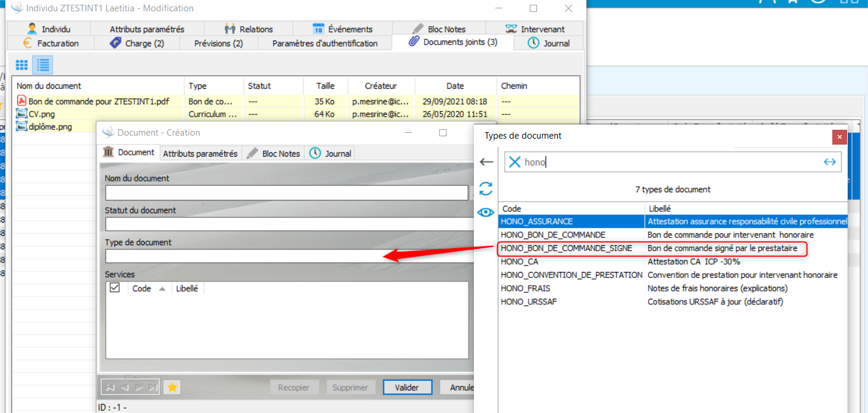The image size is (868, 413).
Task: Select HONO_BON_DE_COMMANDE_SIGNE row
Action: (566, 248)
